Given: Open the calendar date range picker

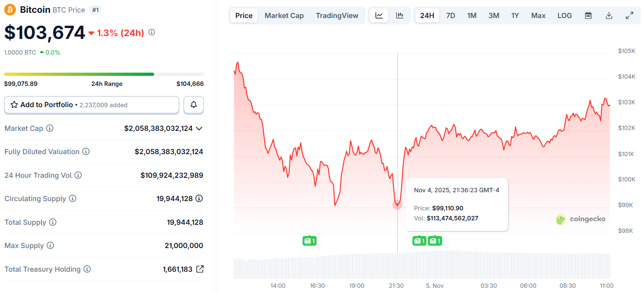Looking at the screenshot, I should 588,16.
